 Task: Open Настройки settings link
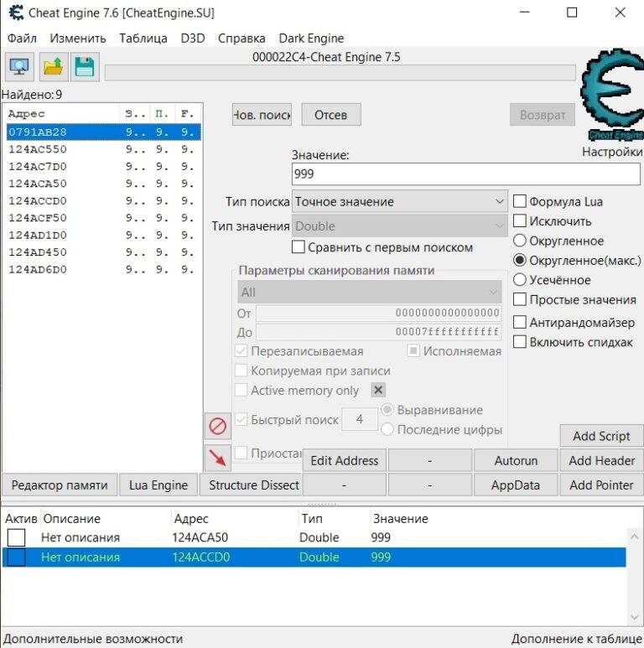[612, 152]
